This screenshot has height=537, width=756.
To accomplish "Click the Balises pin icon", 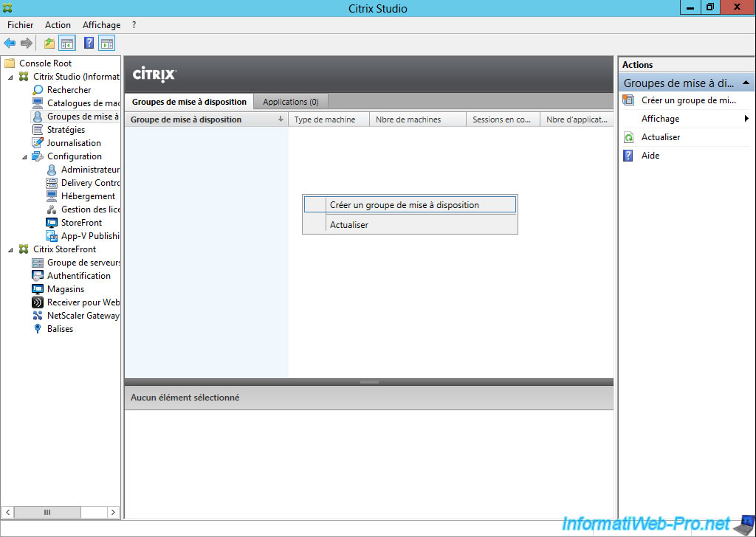I will tap(38, 329).
